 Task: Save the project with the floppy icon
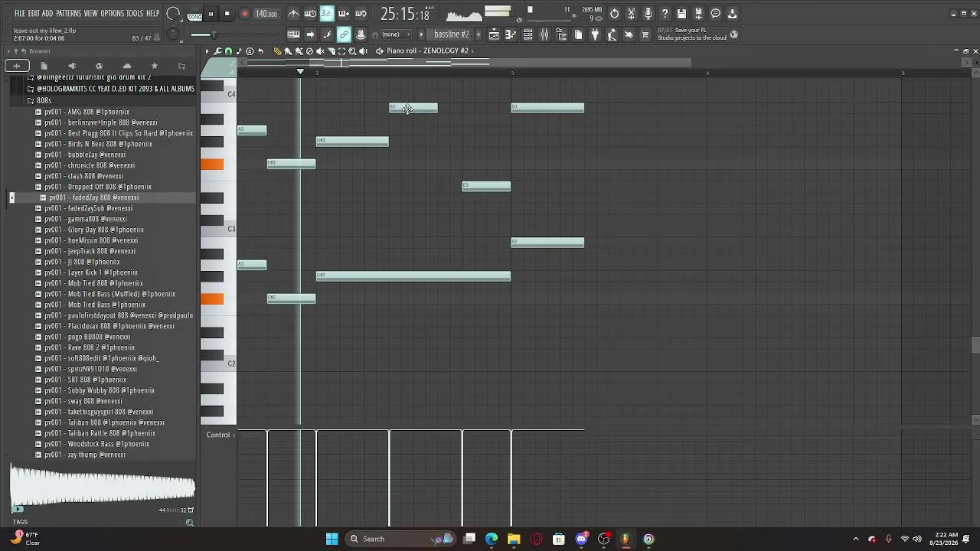pos(681,14)
